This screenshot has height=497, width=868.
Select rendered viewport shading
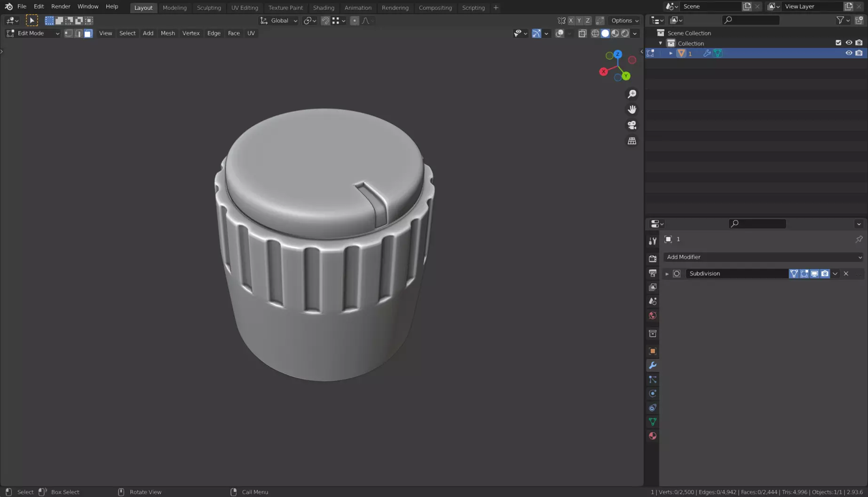tap(625, 33)
